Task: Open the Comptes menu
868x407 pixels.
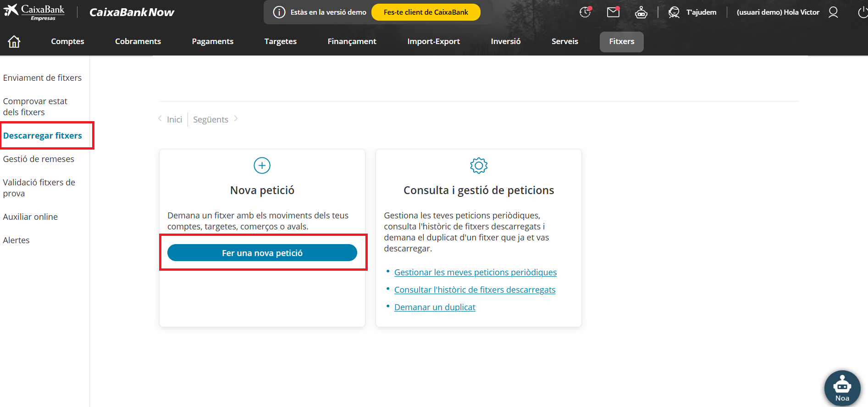Action: click(67, 41)
